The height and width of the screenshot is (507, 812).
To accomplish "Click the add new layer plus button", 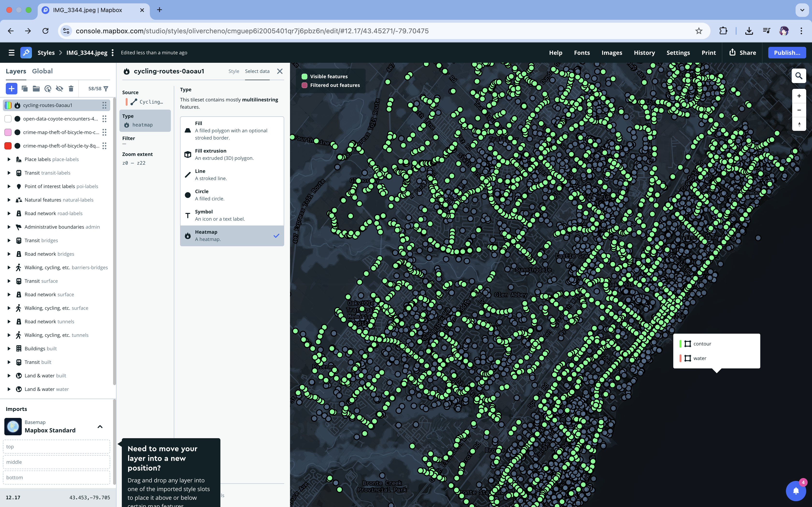I will click(x=11, y=89).
